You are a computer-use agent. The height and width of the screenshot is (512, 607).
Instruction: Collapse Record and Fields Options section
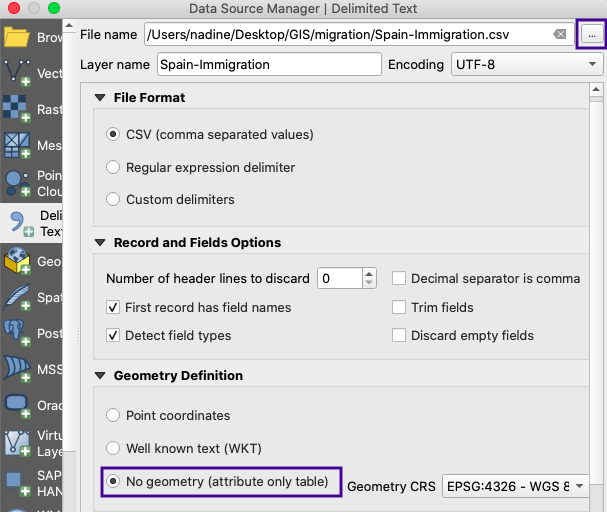pos(100,243)
